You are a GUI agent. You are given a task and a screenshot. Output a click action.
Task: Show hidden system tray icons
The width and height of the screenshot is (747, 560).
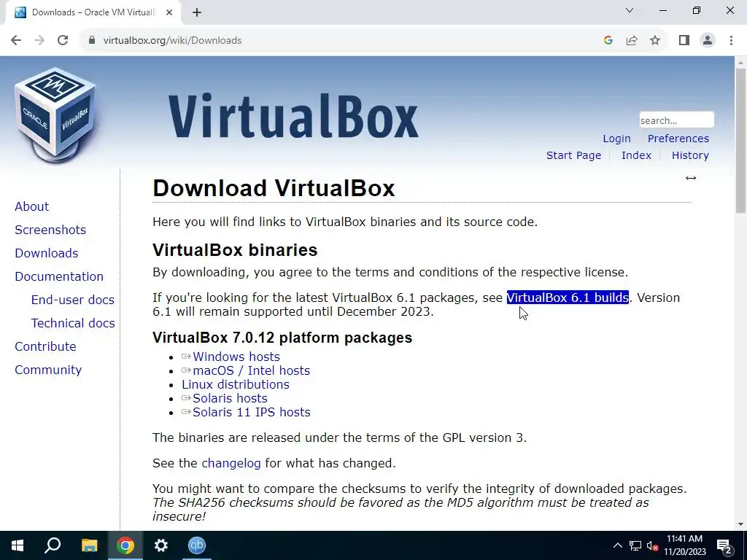pyautogui.click(x=617, y=545)
